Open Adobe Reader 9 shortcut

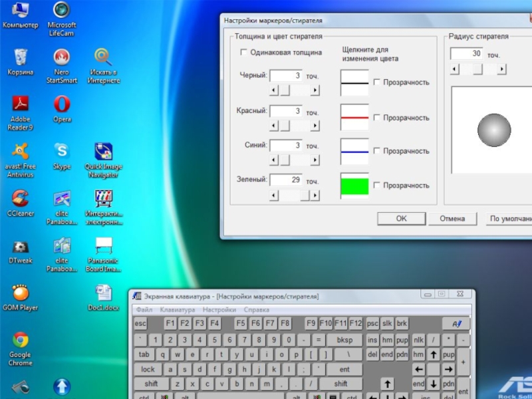(21, 104)
